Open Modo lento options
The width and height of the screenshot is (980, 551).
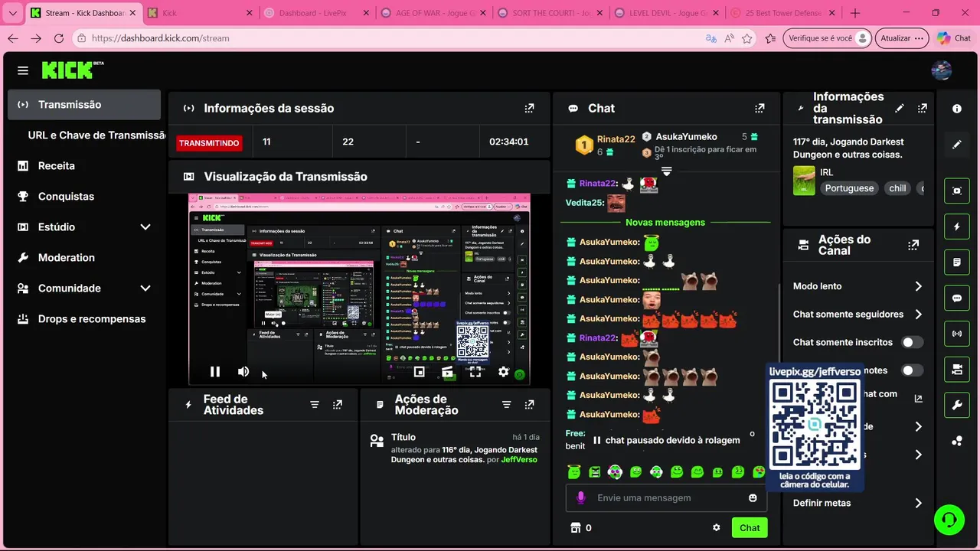[857, 286]
